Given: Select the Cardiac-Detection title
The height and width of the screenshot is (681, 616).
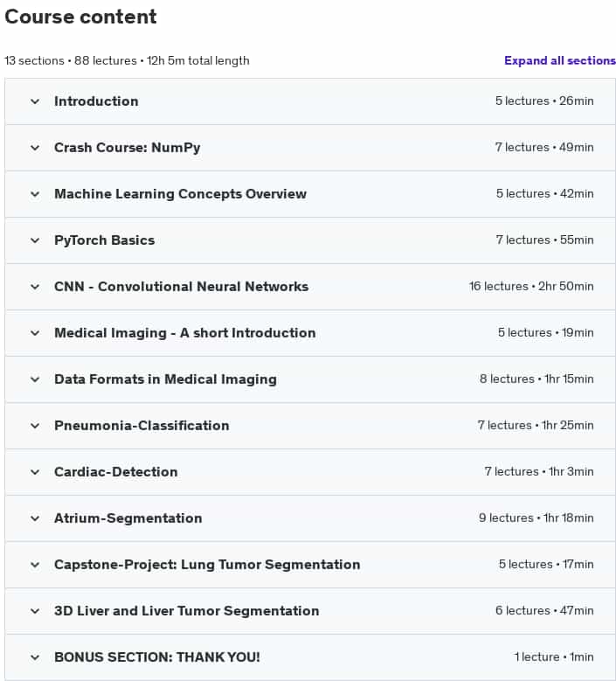Looking at the screenshot, I should [116, 472].
